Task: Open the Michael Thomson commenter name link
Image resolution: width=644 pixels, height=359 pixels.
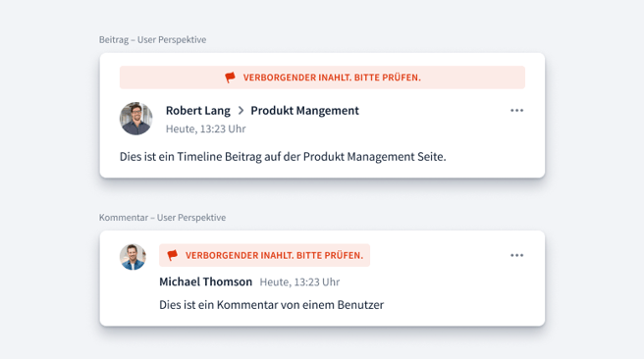Action: (205, 282)
